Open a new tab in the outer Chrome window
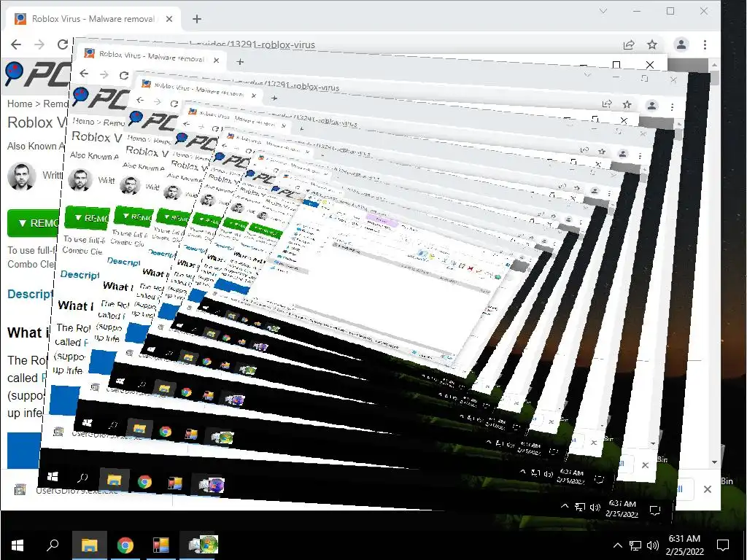 pos(197,19)
